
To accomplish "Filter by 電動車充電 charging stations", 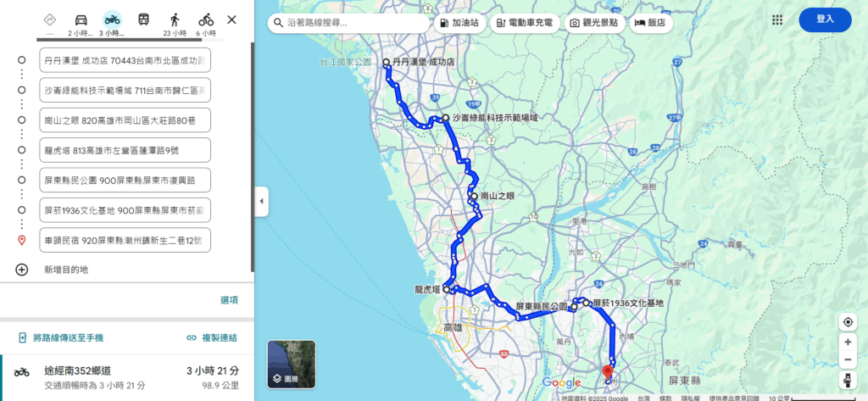I will pyautogui.click(x=525, y=23).
